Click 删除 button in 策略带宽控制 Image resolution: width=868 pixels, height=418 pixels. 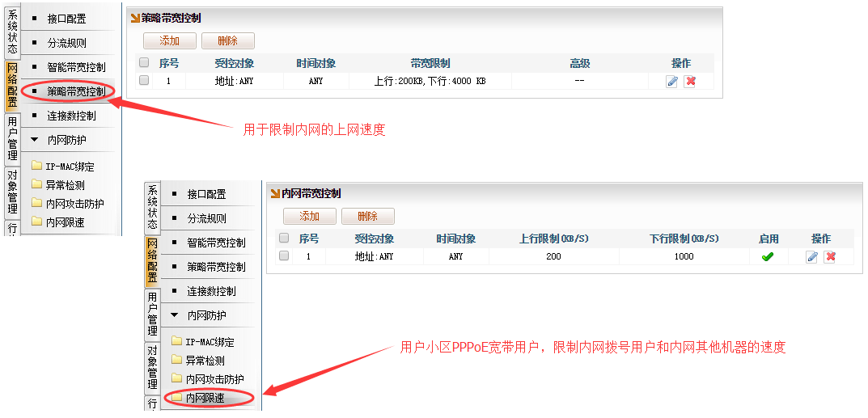(x=228, y=41)
